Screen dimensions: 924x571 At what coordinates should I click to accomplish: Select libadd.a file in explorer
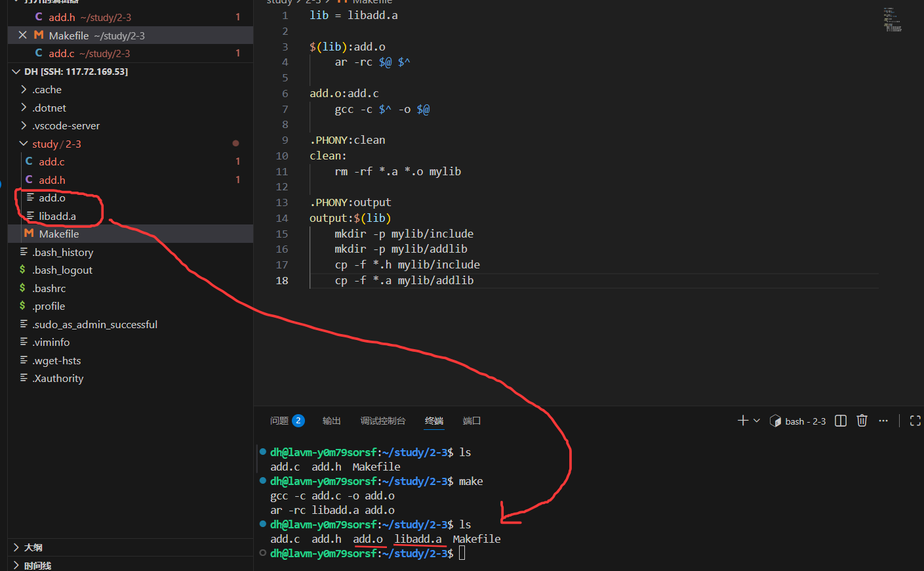[131, 216]
